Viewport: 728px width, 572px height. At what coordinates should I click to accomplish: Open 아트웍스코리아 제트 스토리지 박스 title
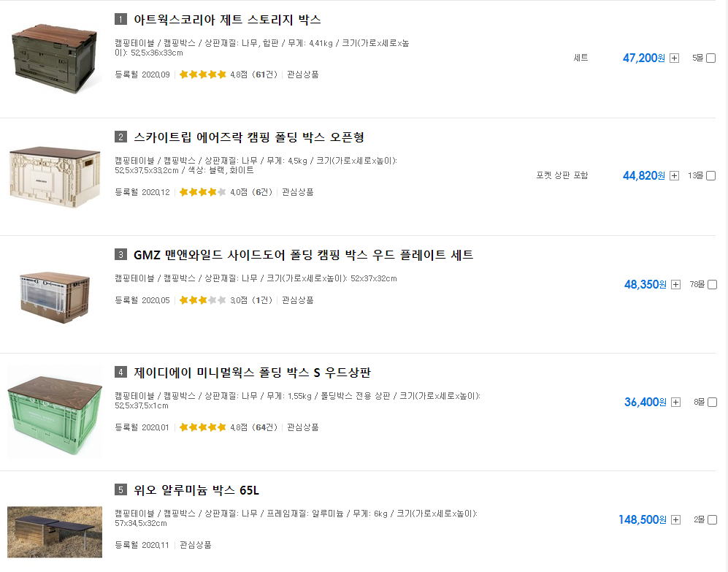pyautogui.click(x=227, y=20)
